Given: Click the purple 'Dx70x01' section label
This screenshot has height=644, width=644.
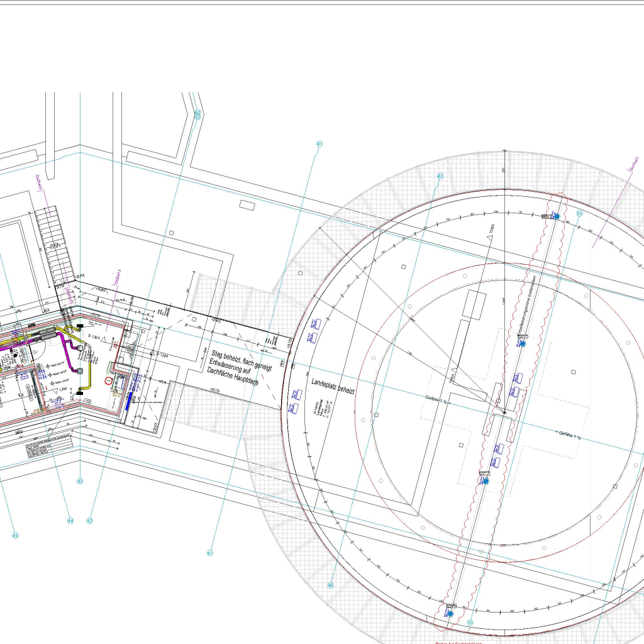Looking at the screenshot, I should point(634,164).
